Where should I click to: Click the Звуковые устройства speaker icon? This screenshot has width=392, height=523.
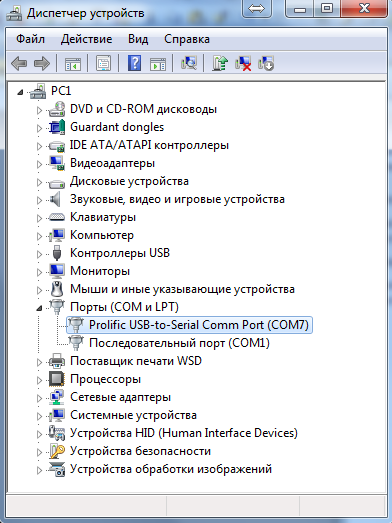tap(55, 199)
